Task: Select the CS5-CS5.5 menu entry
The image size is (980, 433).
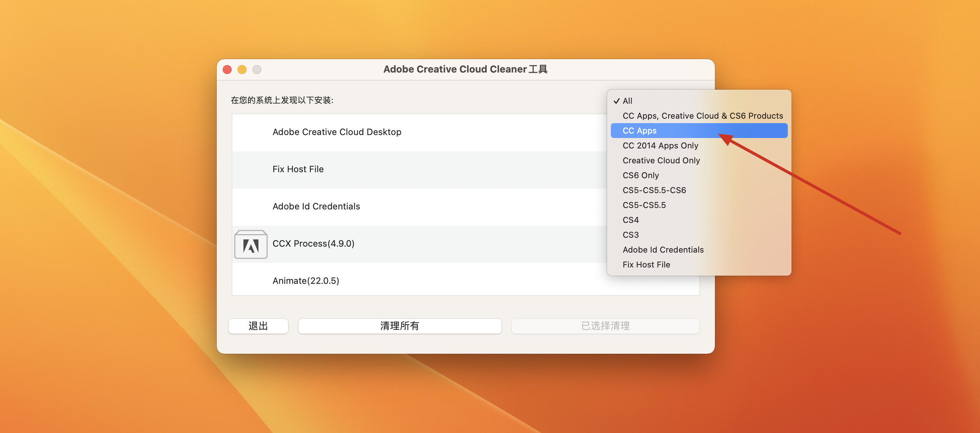Action: pos(644,205)
